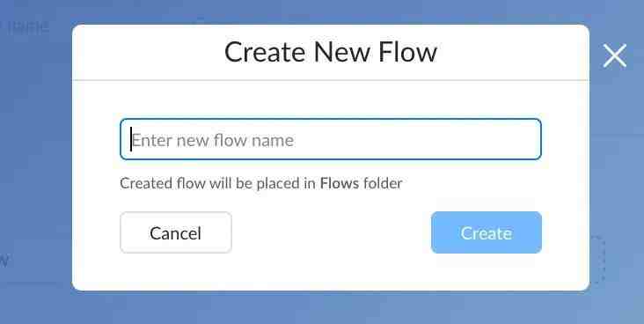Click the empty space between Cancel and Create
This screenshot has height=324, width=644.
click(x=332, y=232)
